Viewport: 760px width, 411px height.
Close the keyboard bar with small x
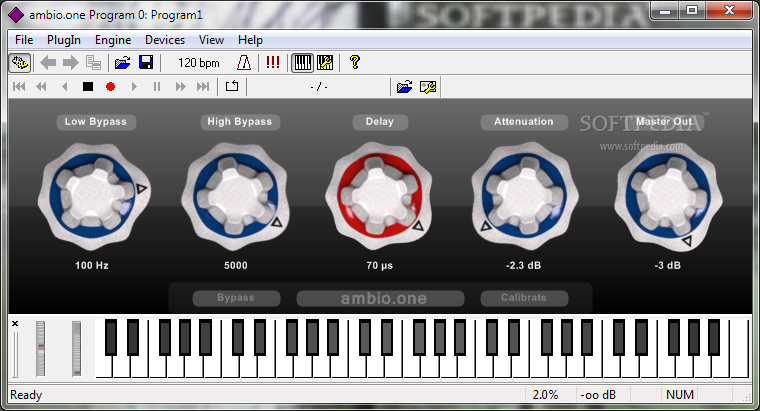[15, 323]
